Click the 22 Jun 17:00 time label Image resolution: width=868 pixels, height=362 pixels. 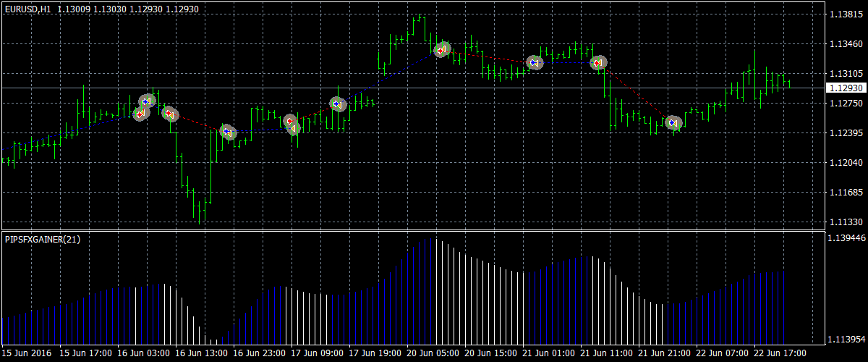[x=780, y=353]
